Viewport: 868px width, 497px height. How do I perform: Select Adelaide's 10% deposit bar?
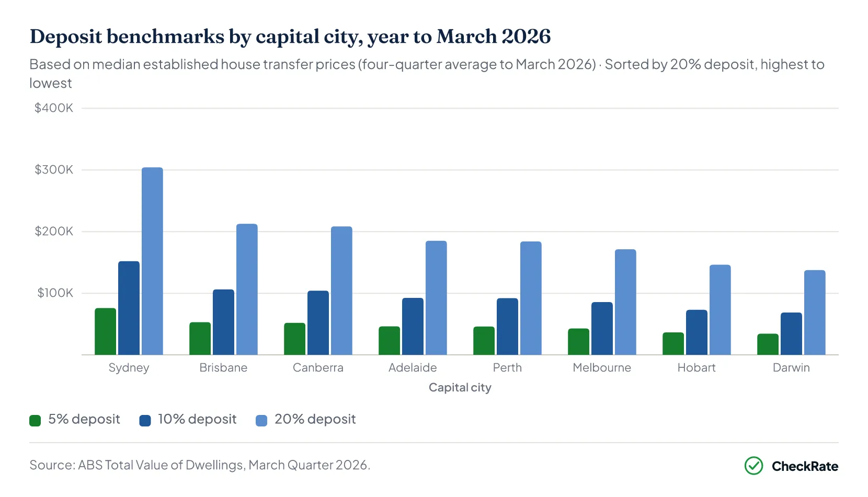coord(413,327)
